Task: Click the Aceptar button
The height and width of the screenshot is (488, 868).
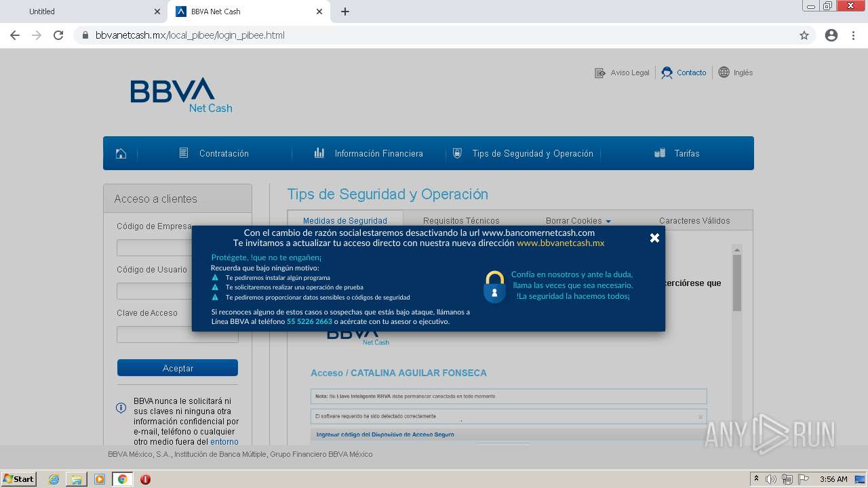Action: pyautogui.click(x=178, y=368)
